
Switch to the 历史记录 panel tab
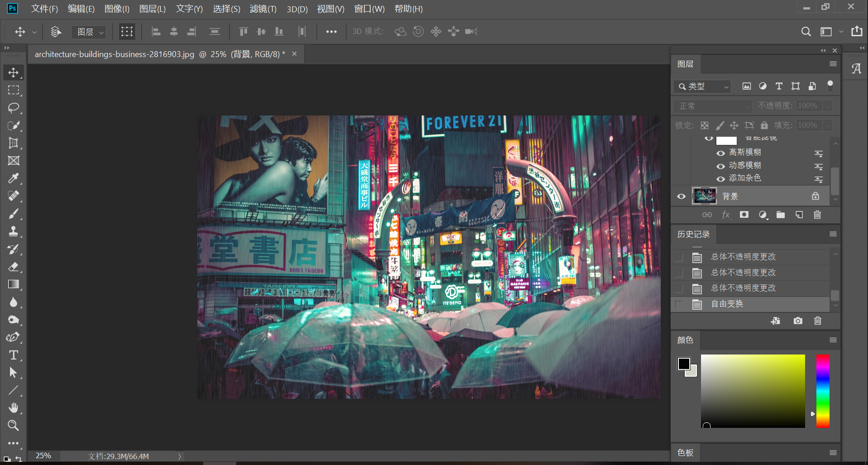pos(693,234)
